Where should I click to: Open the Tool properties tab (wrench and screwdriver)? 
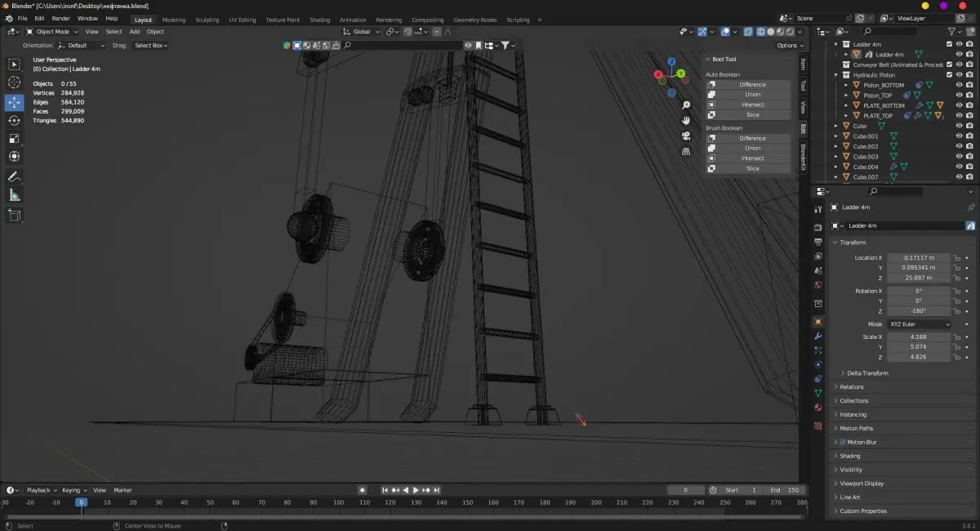pyautogui.click(x=818, y=209)
